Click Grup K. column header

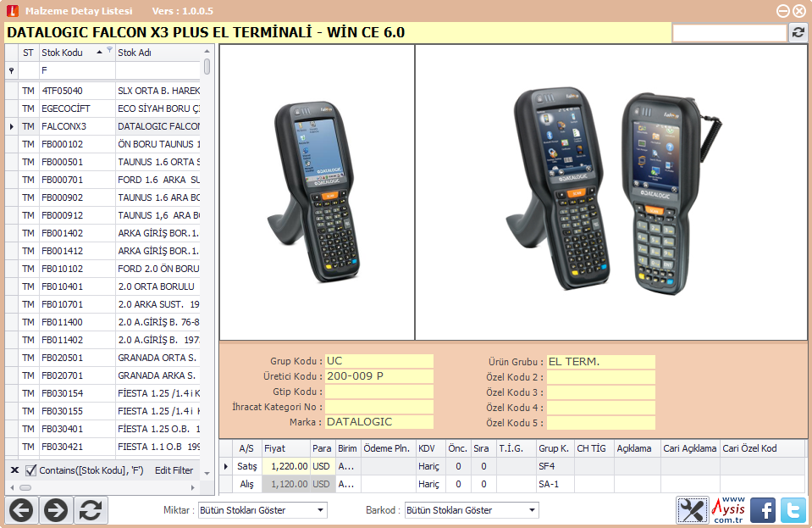[554, 448]
